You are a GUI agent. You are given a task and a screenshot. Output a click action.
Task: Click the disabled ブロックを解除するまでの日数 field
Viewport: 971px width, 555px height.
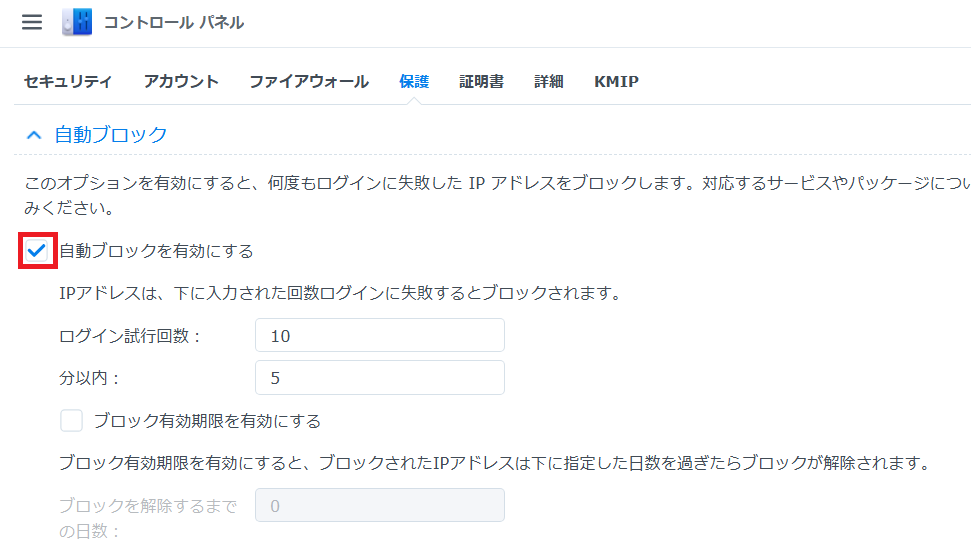pos(380,505)
